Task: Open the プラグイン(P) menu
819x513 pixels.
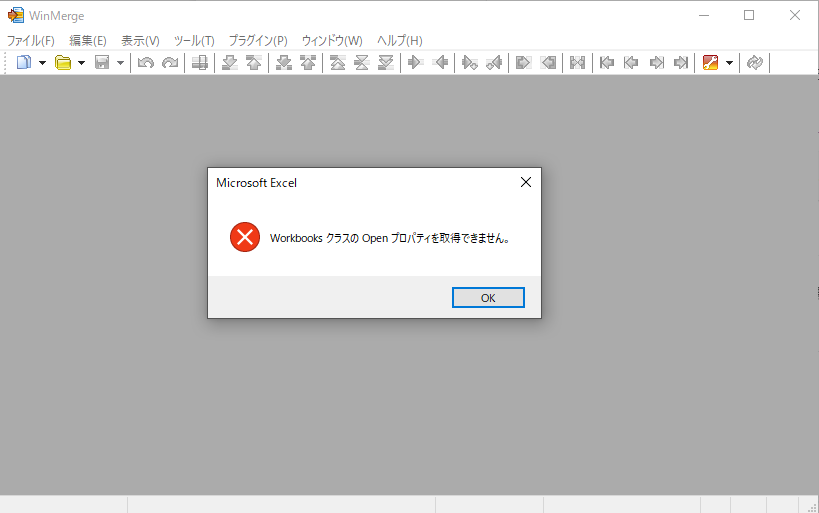Action: pos(258,40)
